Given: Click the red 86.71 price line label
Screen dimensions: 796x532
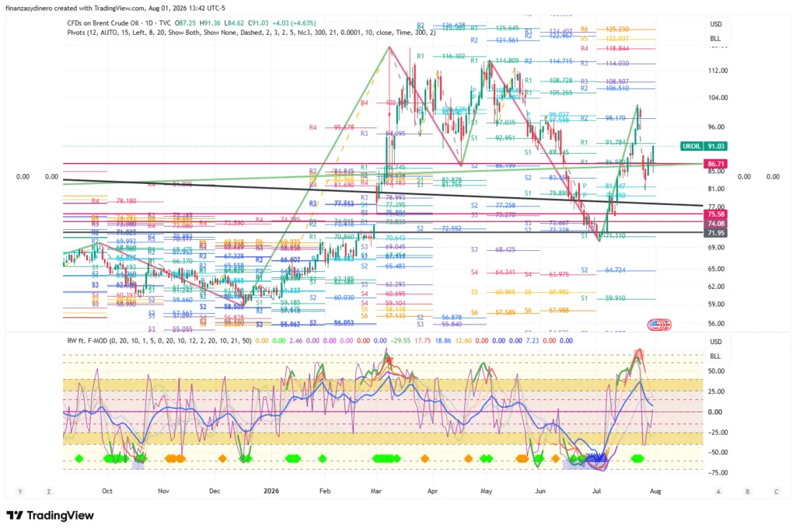Looking at the screenshot, I should pos(715,164).
